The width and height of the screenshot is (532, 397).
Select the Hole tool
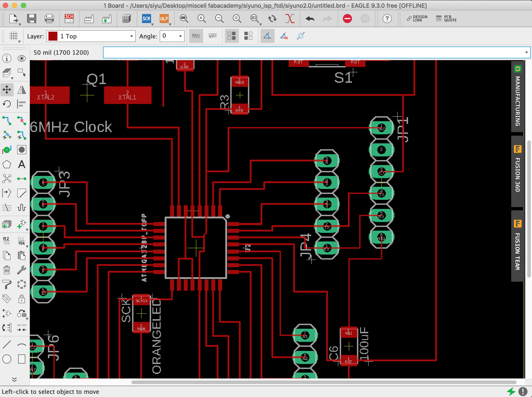[x=22, y=150]
